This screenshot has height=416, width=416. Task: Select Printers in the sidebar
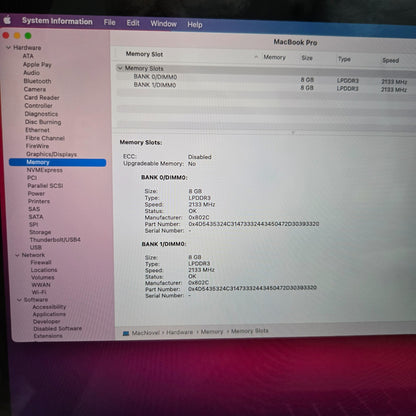point(39,201)
